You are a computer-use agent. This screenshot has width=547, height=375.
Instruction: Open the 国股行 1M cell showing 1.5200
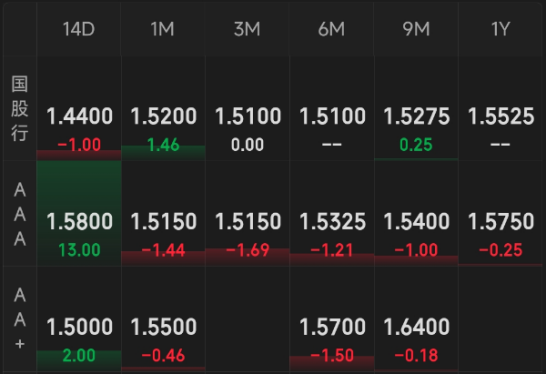tap(163, 108)
